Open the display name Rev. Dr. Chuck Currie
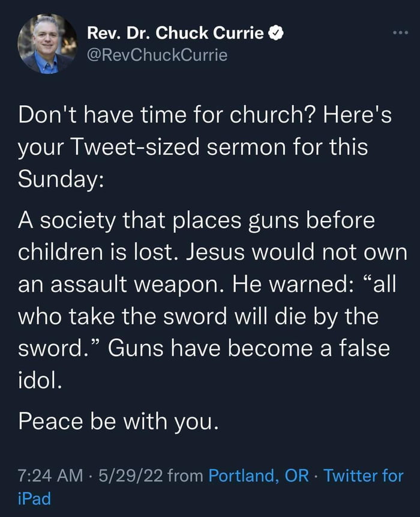 (x=175, y=33)
